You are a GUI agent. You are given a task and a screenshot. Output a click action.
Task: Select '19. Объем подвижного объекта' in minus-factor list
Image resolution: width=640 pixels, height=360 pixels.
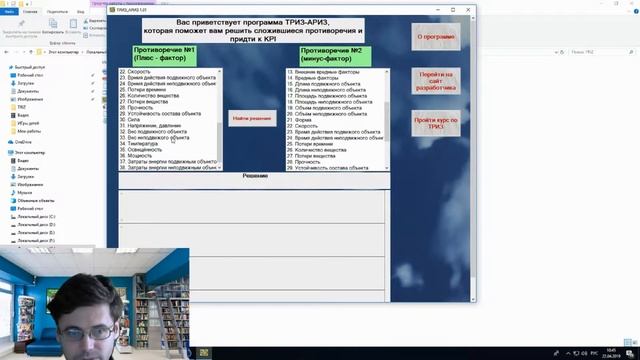324,108
